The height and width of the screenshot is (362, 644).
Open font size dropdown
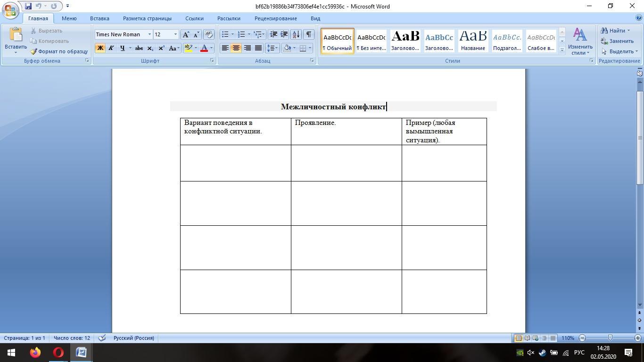pos(175,34)
